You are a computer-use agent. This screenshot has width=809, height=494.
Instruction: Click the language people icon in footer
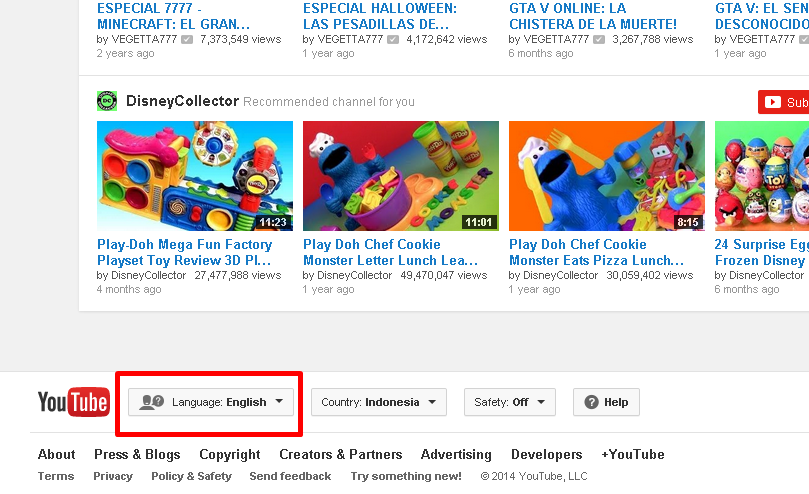tap(152, 402)
